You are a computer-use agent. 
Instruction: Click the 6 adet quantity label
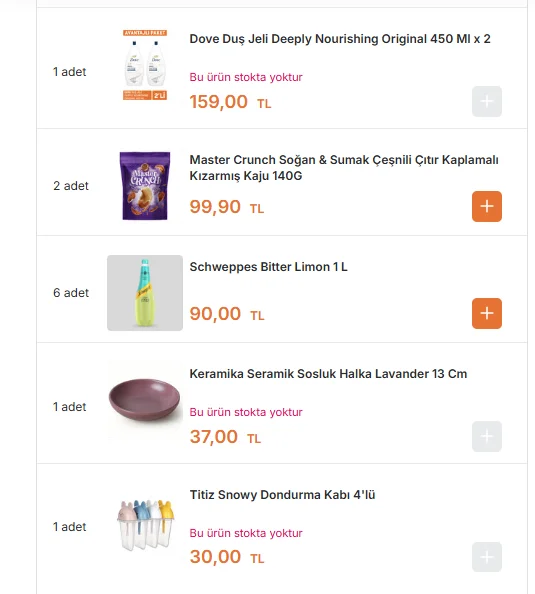pos(71,293)
